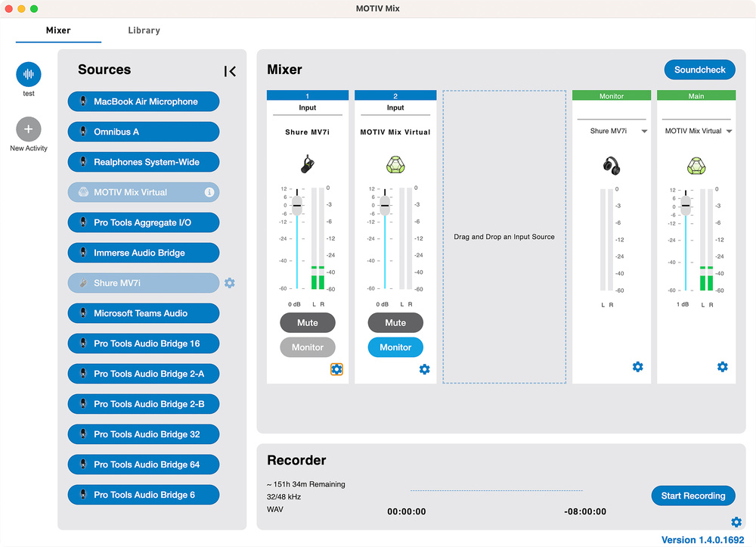Open Recorder settings gear
Screen dimensions: 756x547
[x=736, y=521]
